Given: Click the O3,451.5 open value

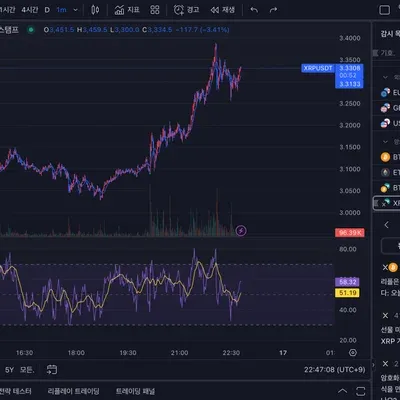Looking at the screenshot, I should [59, 30].
